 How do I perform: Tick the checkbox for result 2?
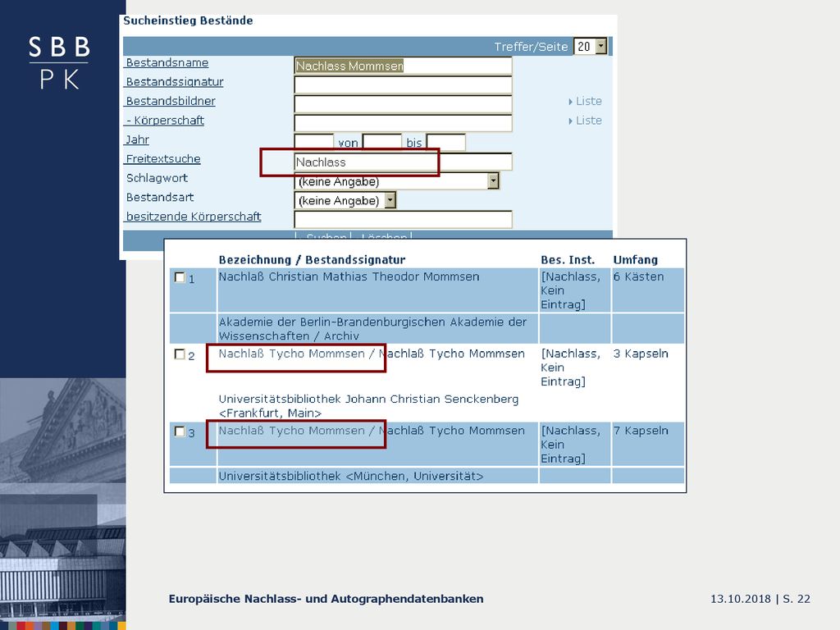pyautogui.click(x=180, y=354)
